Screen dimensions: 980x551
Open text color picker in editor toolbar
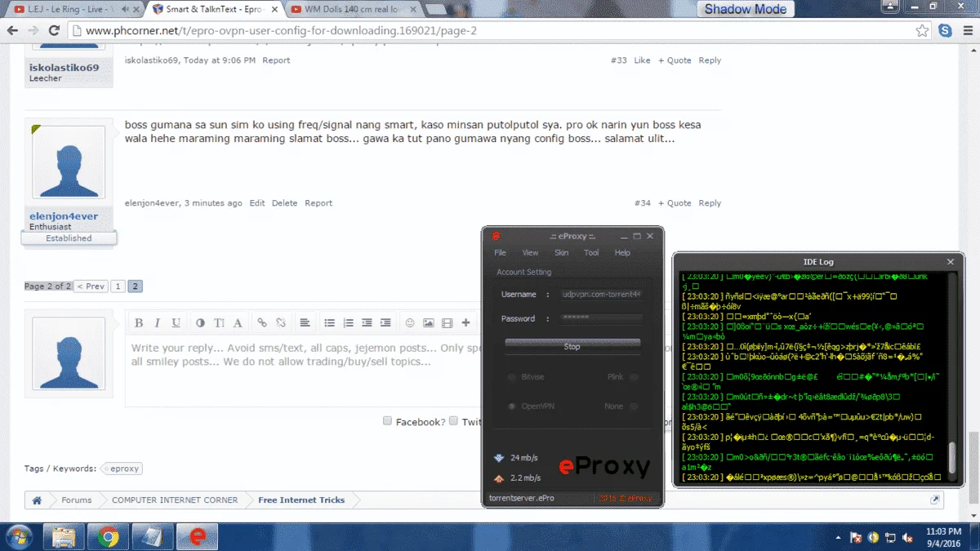click(201, 323)
